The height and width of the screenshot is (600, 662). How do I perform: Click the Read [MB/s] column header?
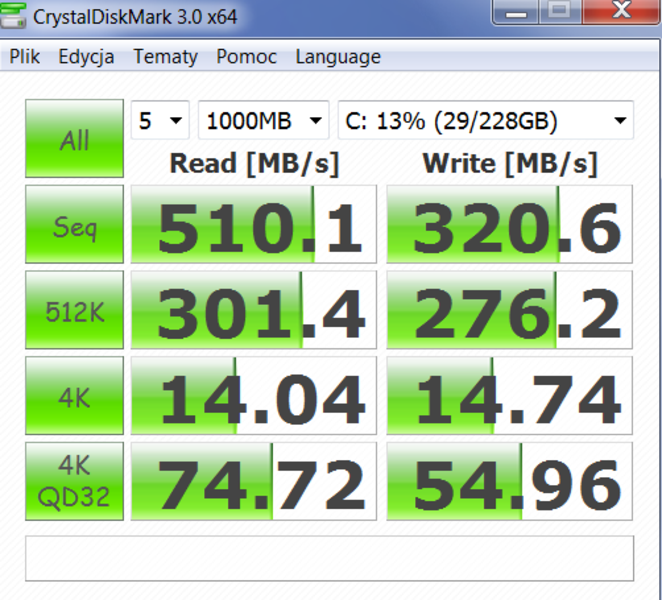pos(254,164)
